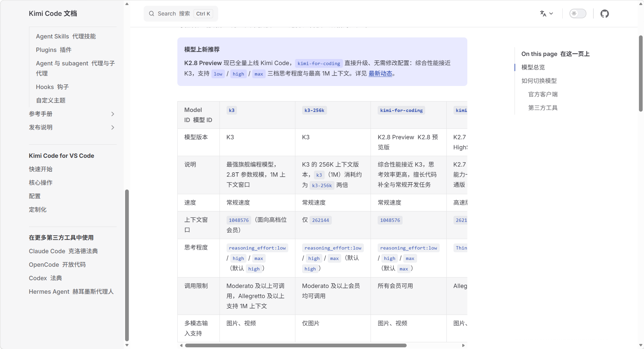Open Codex 法典 link
Viewport: 644px width, 349px height.
click(46, 278)
